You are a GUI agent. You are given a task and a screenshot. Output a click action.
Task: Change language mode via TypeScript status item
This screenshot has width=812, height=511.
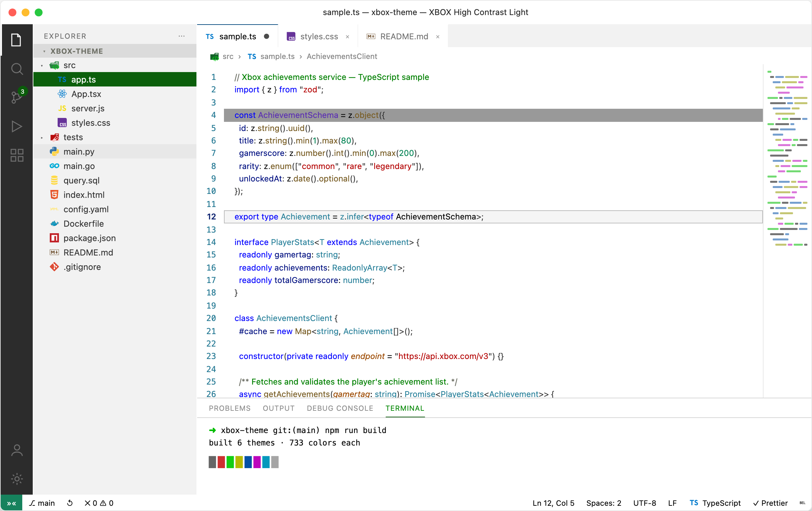click(715, 503)
